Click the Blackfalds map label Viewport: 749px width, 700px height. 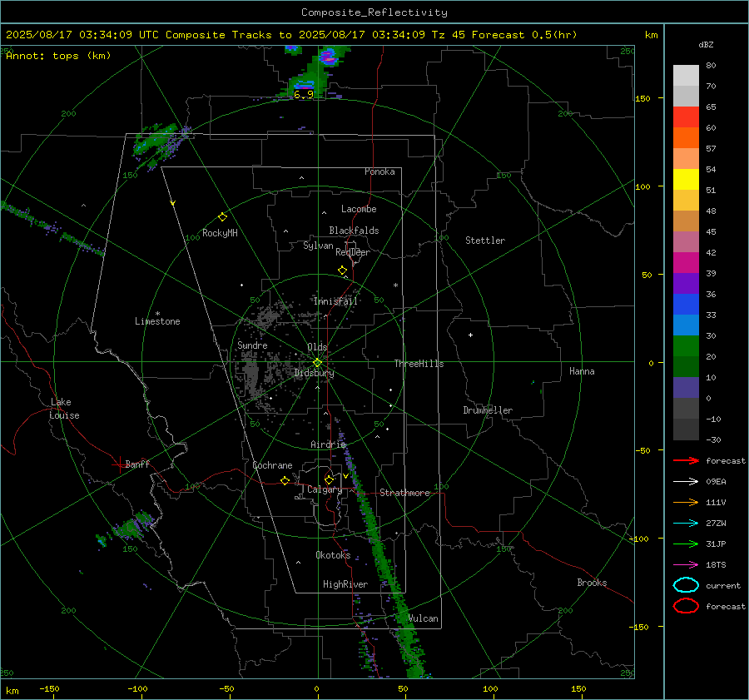tap(354, 231)
